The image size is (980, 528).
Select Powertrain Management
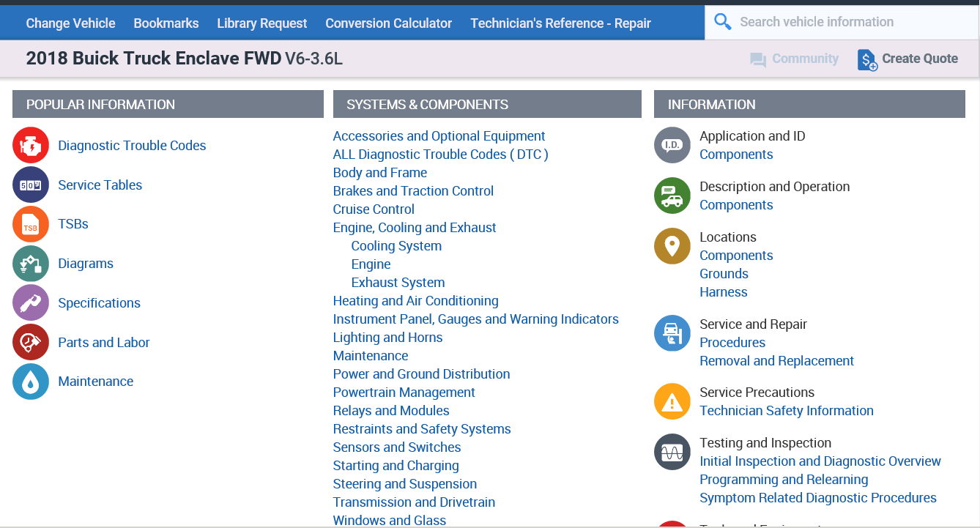click(x=404, y=393)
